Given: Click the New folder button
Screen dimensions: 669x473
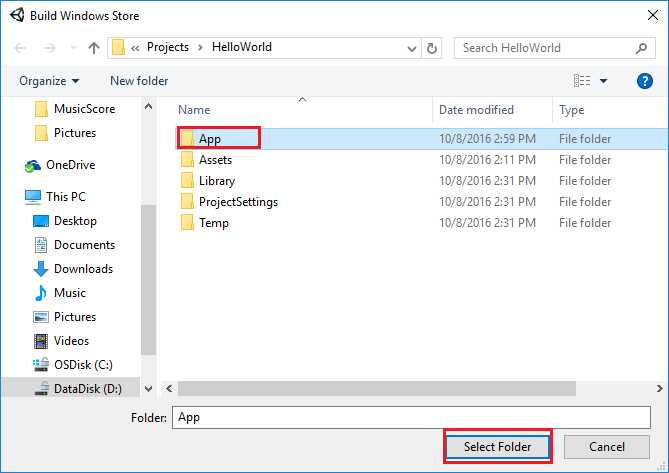Looking at the screenshot, I should pyautogui.click(x=139, y=81).
